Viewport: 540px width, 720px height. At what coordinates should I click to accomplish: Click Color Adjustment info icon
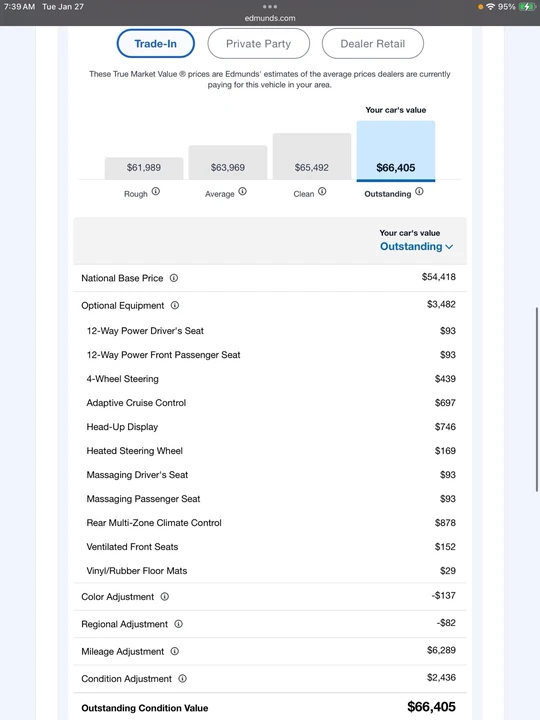tap(164, 596)
